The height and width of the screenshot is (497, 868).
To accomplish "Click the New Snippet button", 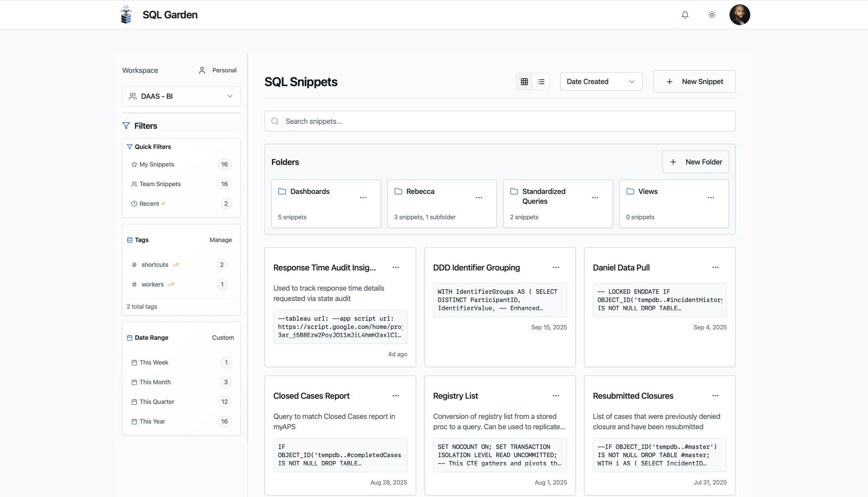I will tap(694, 81).
